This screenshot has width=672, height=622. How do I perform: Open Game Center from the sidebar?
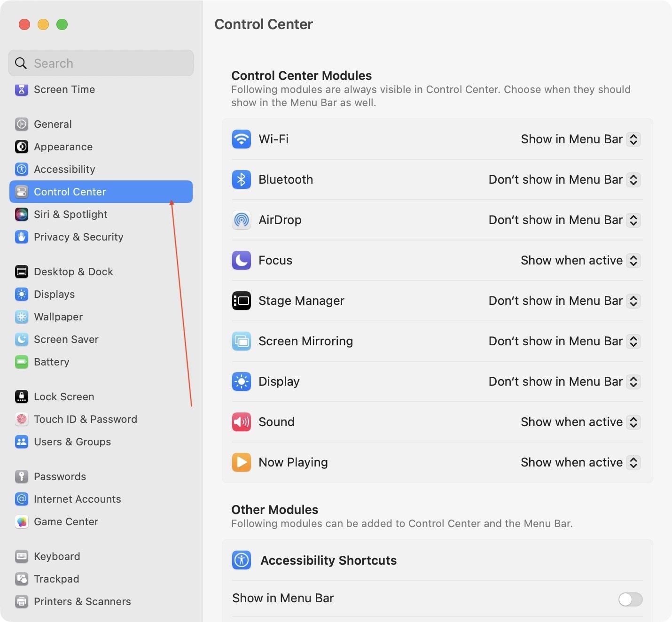coord(66,521)
